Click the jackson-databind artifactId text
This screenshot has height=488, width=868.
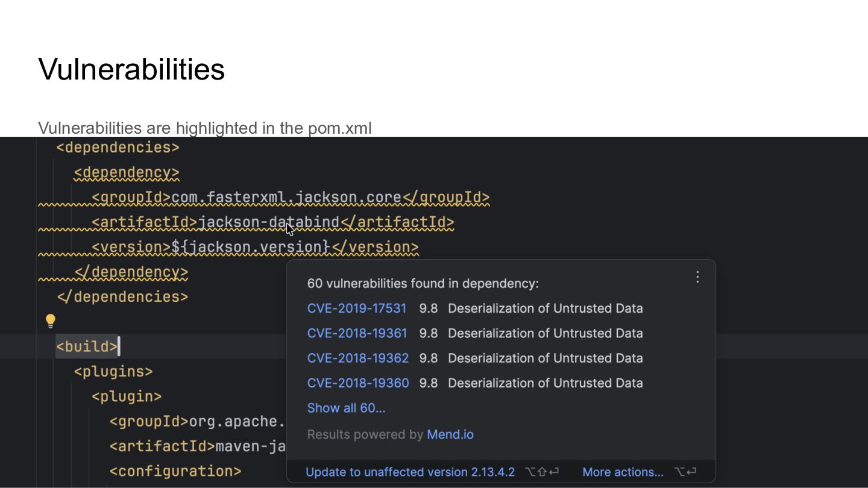[268, 222]
